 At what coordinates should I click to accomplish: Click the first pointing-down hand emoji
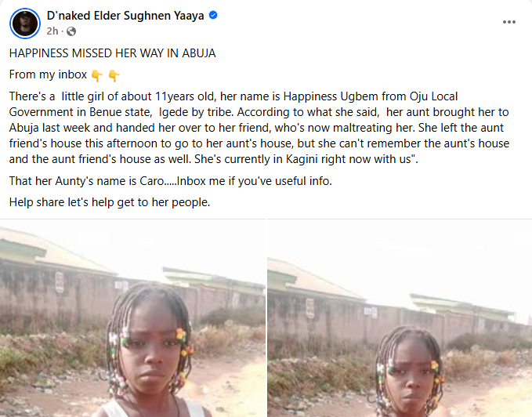[x=96, y=76]
